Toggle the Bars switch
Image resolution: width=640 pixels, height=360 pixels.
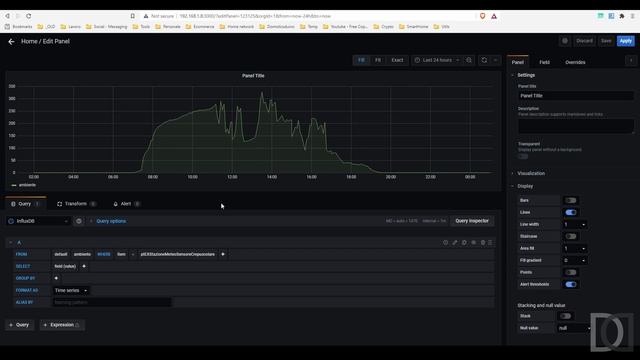point(571,200)
